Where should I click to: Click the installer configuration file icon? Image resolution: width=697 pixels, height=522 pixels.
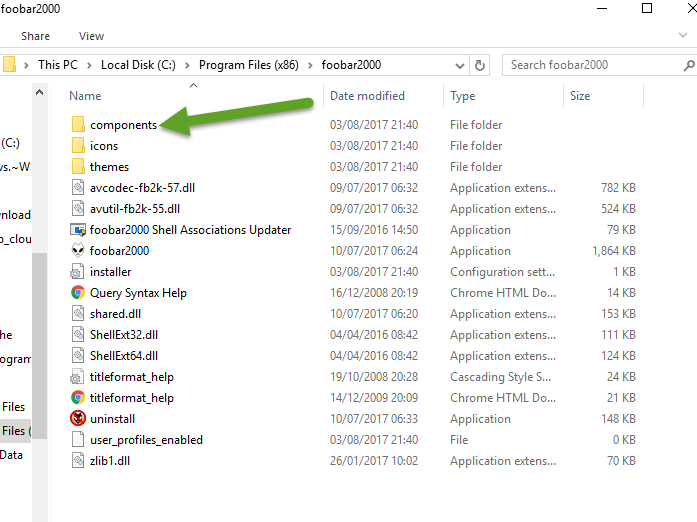coord(79,272)
